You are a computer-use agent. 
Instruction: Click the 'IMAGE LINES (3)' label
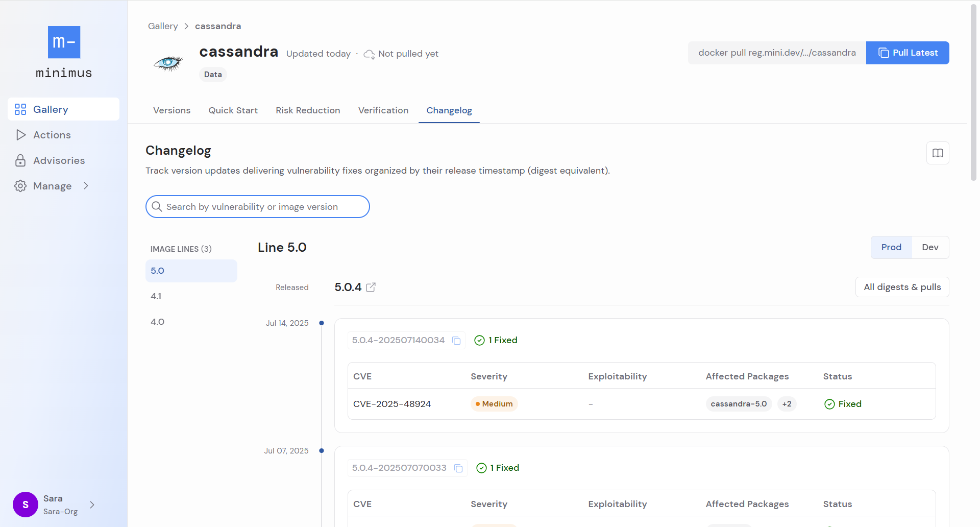coord(181,249)
